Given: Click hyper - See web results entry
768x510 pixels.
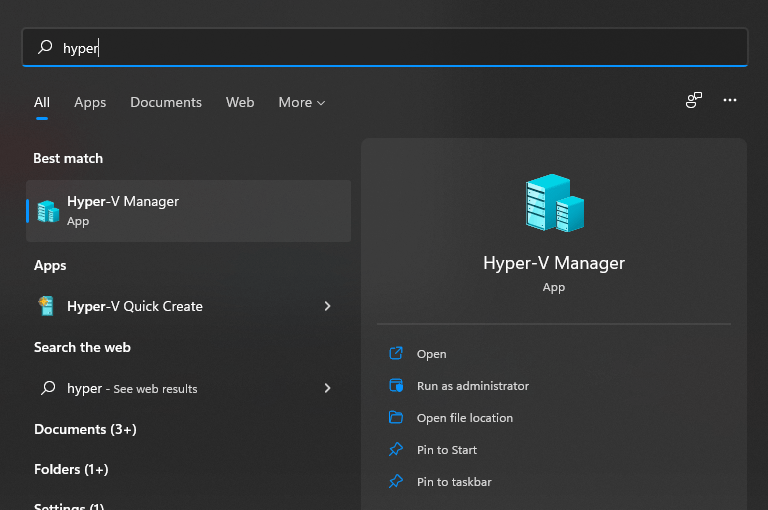Looking at the screenshot, I should [x=189, y=388].
